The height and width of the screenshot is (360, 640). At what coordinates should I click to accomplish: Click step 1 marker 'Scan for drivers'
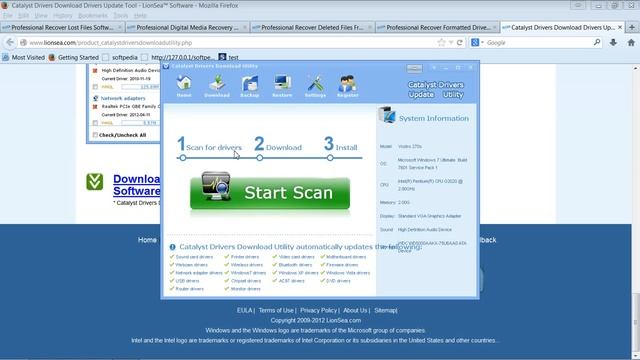pos(183,158)
